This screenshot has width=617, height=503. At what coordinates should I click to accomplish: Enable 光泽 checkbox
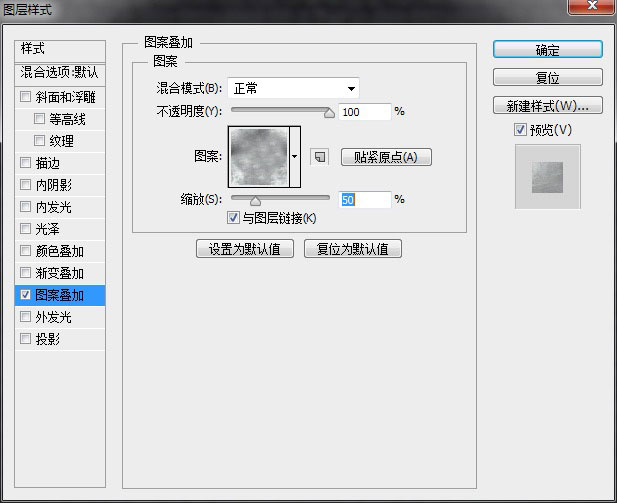tap(26, 229)
